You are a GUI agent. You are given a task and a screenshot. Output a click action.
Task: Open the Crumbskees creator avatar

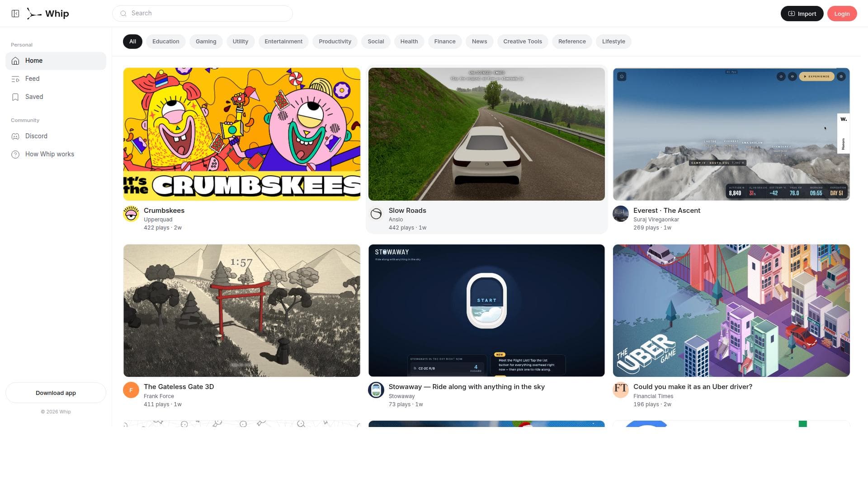(x=131, y=214)
